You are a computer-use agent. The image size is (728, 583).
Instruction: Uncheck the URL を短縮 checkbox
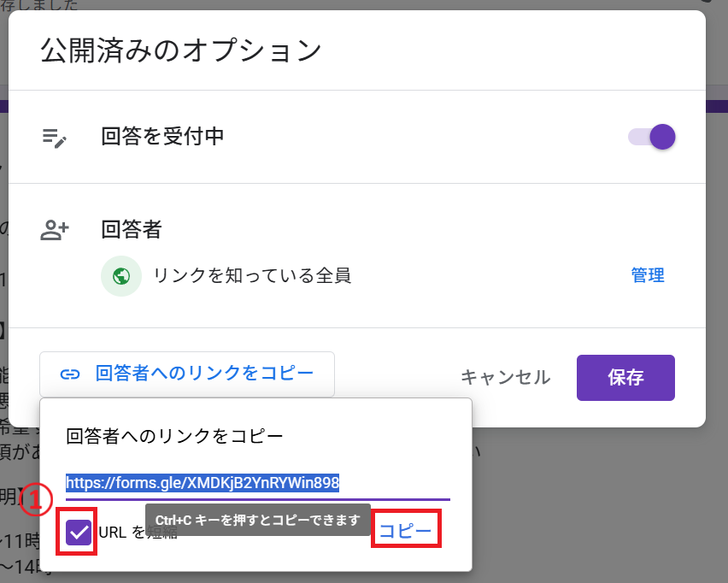pyautogui.click(x=79, y=533)
